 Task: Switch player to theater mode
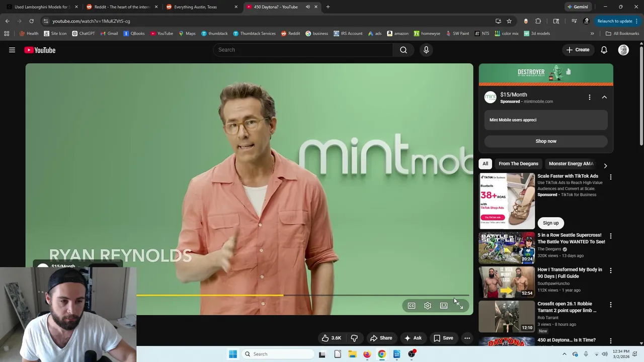click(444, 306)
